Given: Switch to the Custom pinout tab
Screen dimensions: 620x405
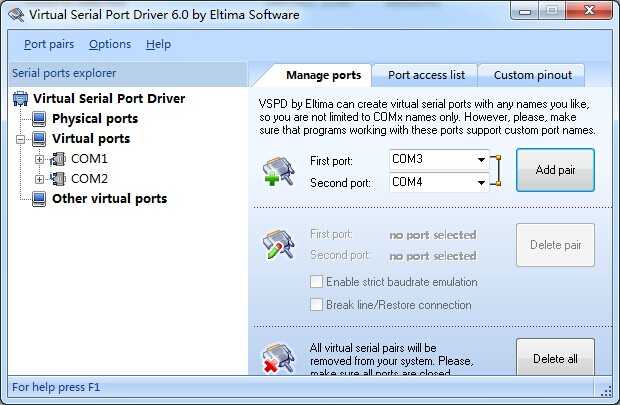Looking at the screenshot, I should [x=533, y=75].
